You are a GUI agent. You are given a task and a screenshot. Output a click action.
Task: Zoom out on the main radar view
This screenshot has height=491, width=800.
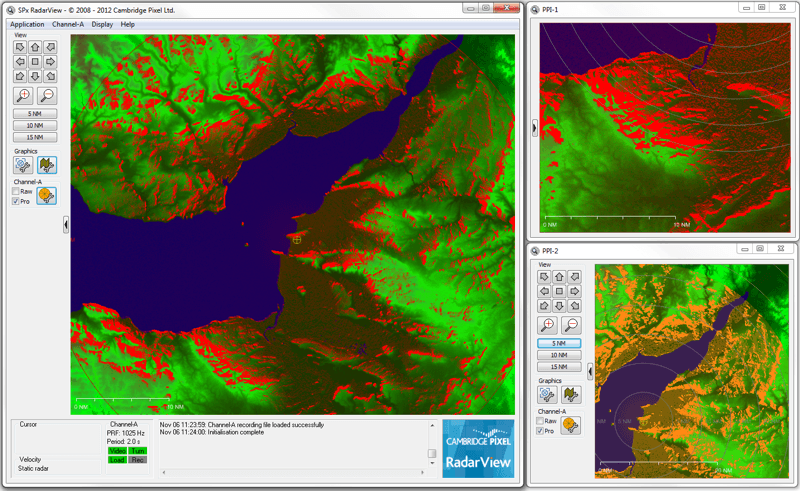click(x=46, y=96)
